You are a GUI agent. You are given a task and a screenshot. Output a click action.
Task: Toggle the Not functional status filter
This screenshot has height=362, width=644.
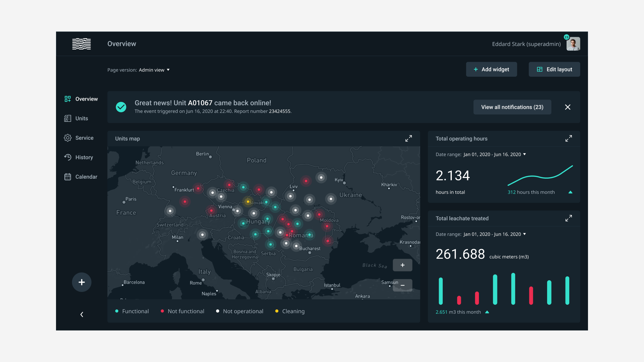(x=183, y=311)
